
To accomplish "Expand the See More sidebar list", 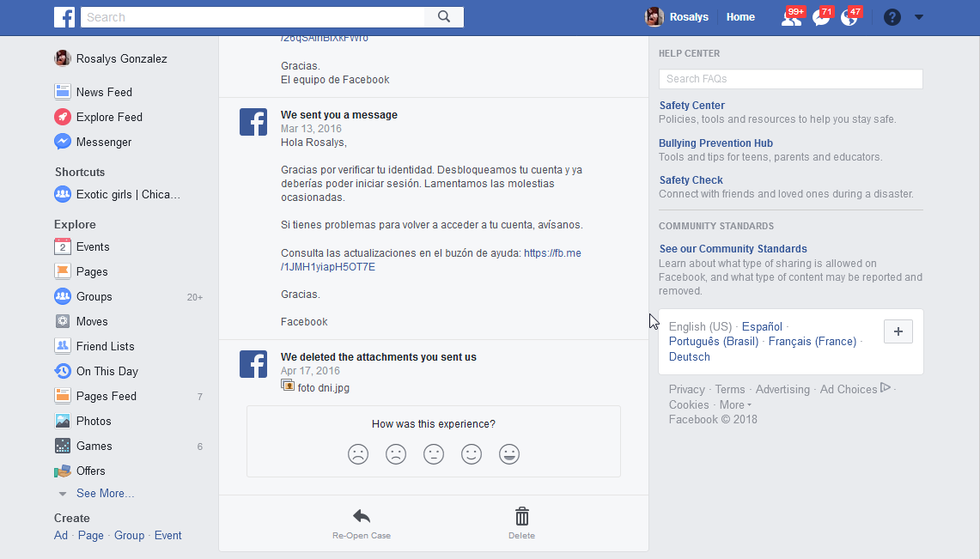I will (105, 494).
